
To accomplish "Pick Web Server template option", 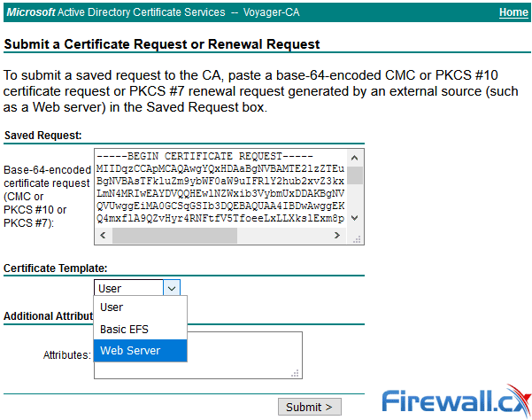I will click(140, 350).
